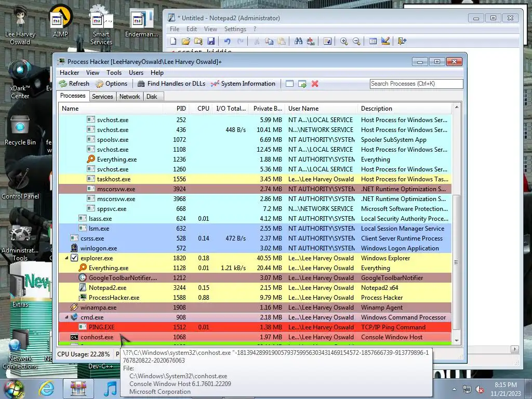Click the process list scrollbar down arrow
The height and width of the screenshot is (399, 532).
click(457, 341)
